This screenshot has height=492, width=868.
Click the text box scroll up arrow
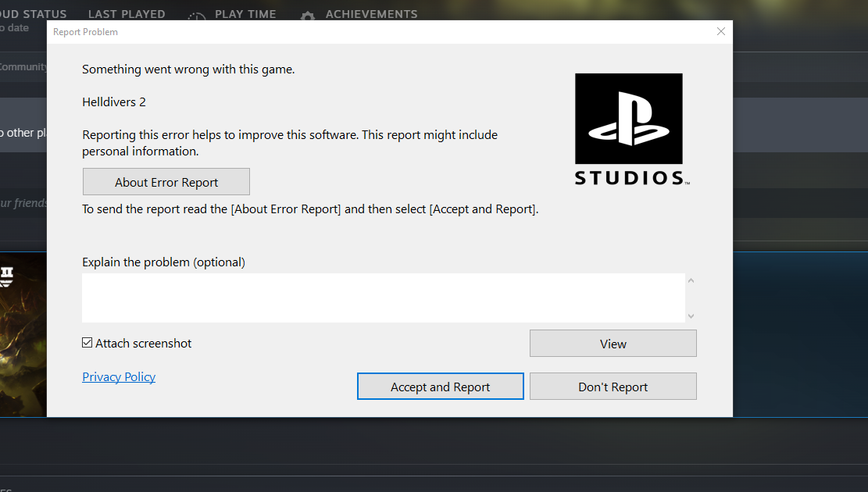691,280
